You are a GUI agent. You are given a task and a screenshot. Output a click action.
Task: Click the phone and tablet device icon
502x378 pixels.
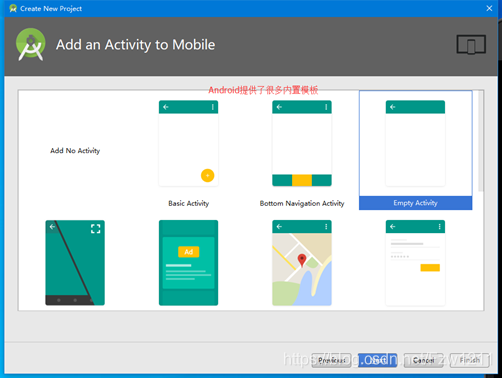(x=471, y=44)
